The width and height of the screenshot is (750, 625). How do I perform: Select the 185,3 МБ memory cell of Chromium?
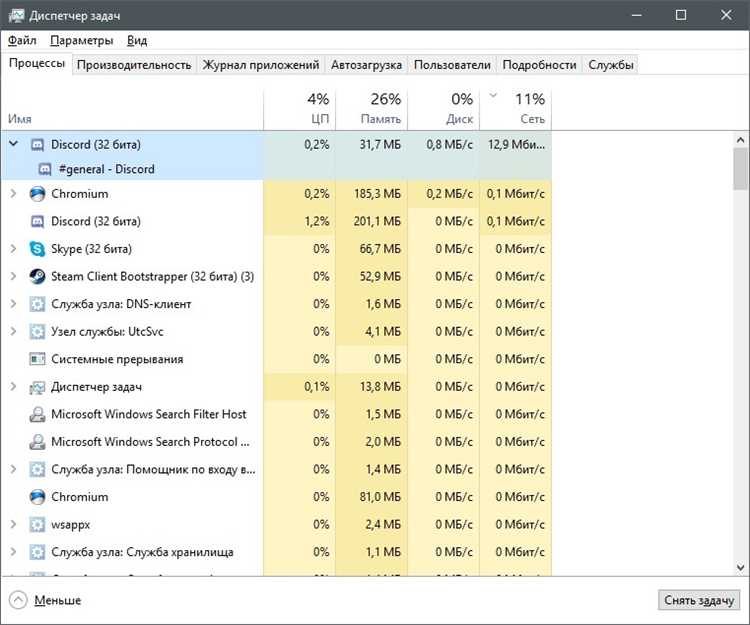pos(372,194)
